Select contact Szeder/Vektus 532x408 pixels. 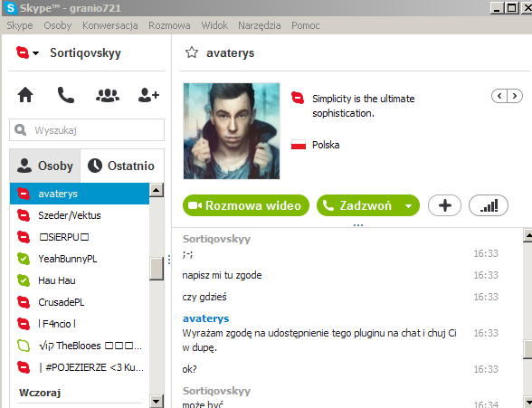(80, 215)
